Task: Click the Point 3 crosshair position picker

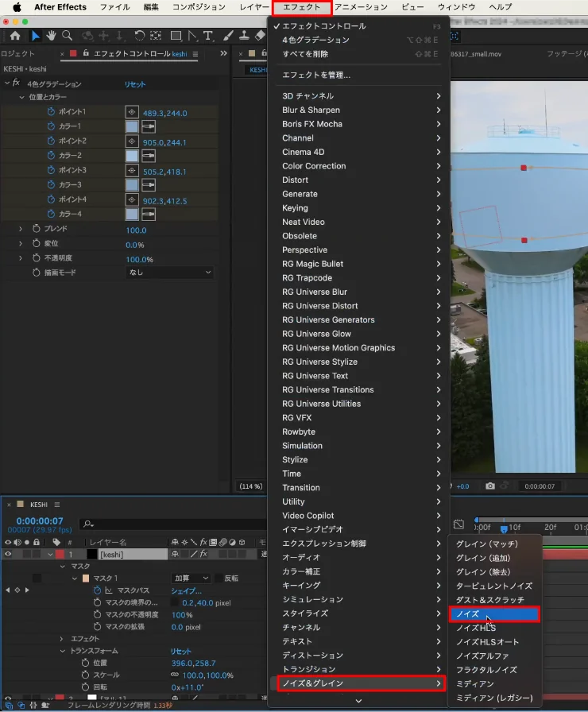Action: click(x=132, y=171)
